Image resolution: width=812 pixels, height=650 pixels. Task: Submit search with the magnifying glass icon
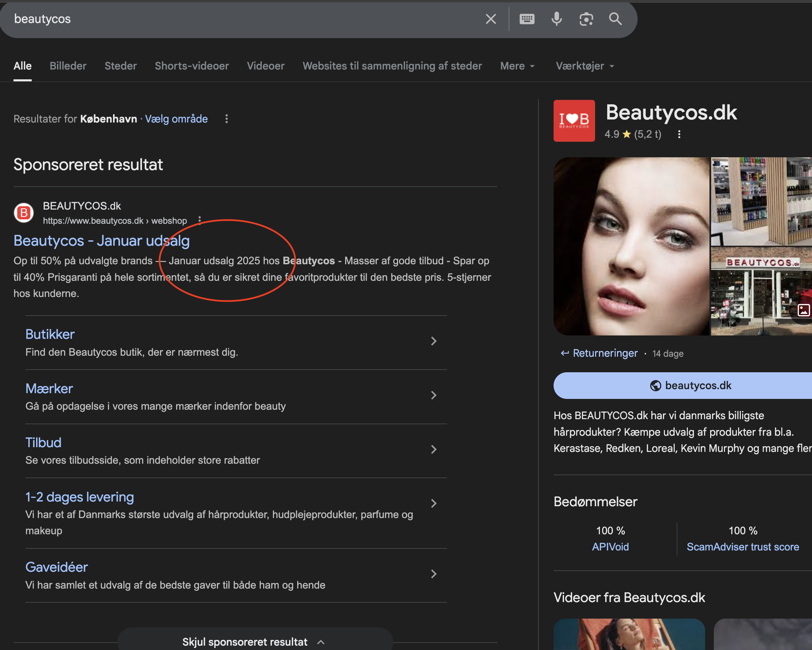click(615, 19)
